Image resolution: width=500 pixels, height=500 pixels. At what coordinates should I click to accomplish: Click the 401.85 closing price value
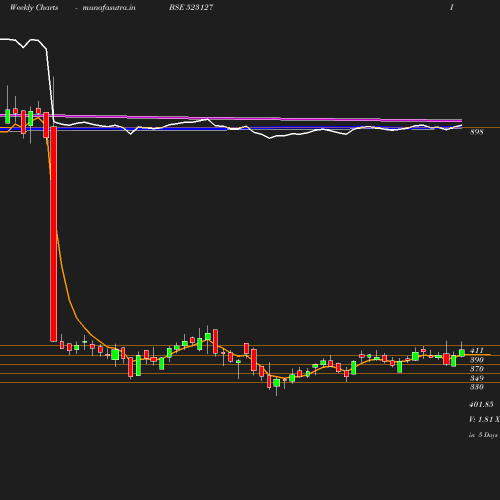pos(481,405)
